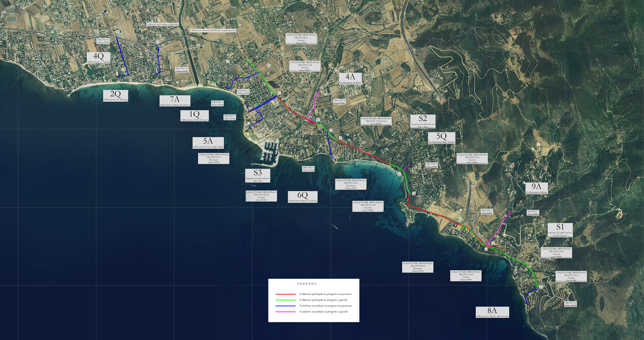Select the TRATTO N-L collector label

click(571, 276)
